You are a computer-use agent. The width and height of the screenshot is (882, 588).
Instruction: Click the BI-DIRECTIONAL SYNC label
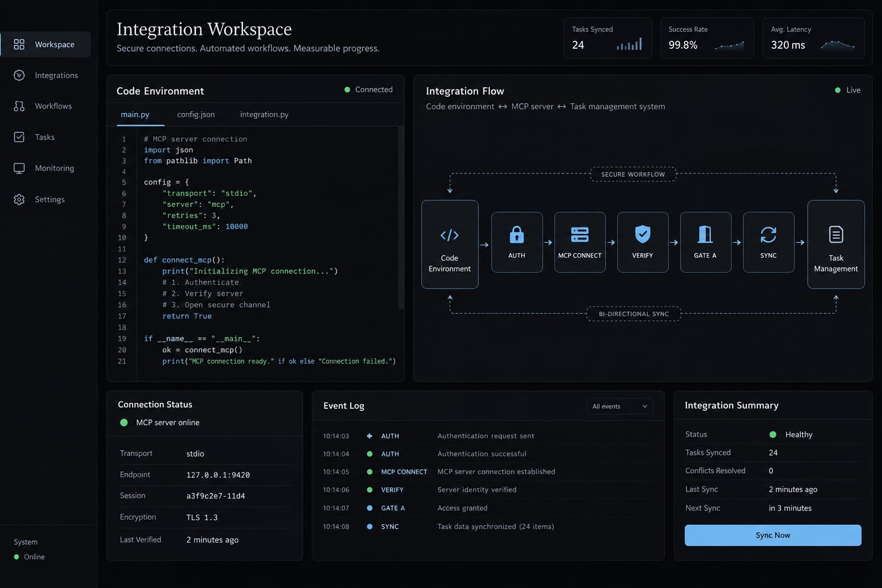coord(633,314)
